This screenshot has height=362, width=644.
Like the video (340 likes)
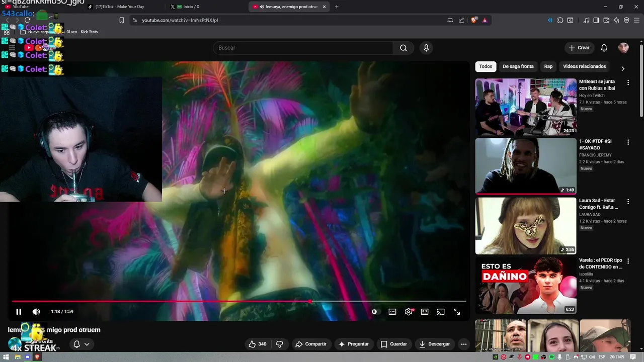click(x=257, y=344)
